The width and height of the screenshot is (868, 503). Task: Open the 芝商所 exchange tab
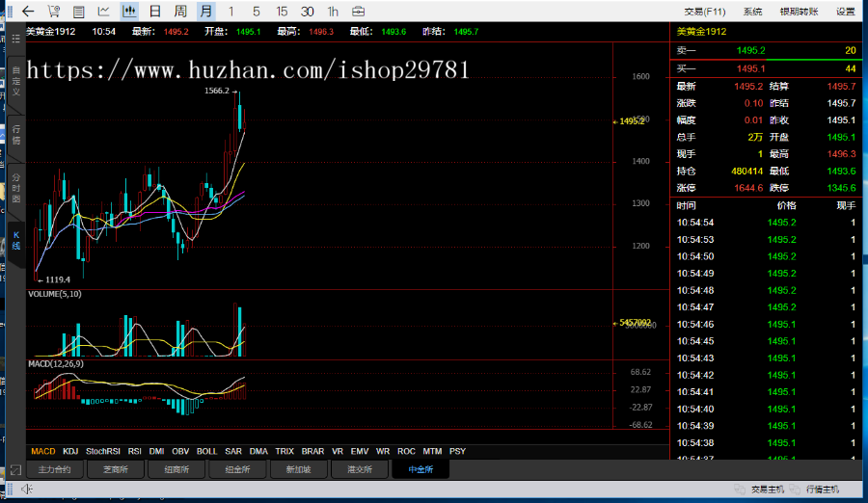[115, 469]
